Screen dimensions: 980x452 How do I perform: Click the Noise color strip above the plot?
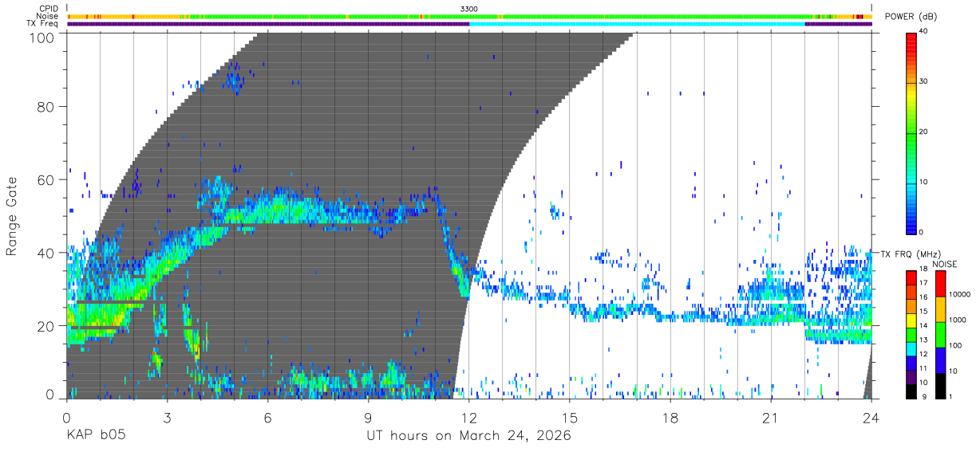(x=469, y=16)
